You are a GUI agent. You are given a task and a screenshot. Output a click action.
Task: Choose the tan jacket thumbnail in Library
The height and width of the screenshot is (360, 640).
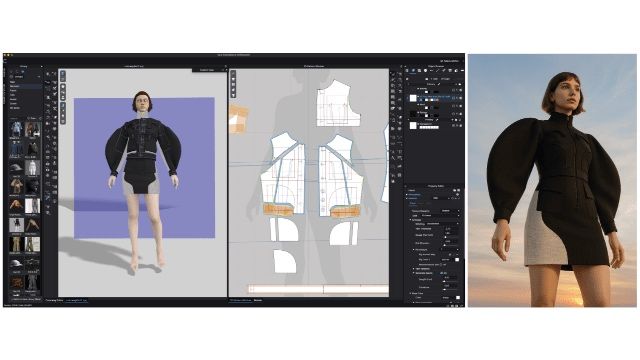[x=16, y=186]
